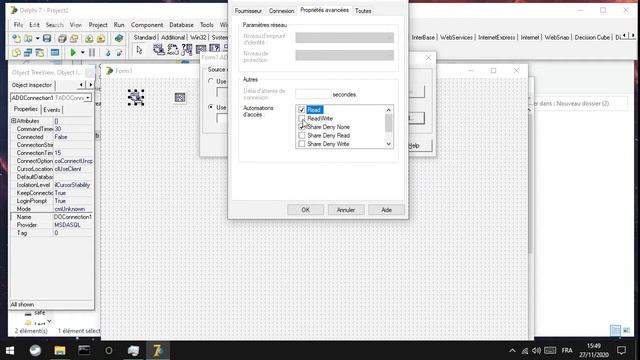Click the Trace Into debug icon

click(x=107, y=52)
